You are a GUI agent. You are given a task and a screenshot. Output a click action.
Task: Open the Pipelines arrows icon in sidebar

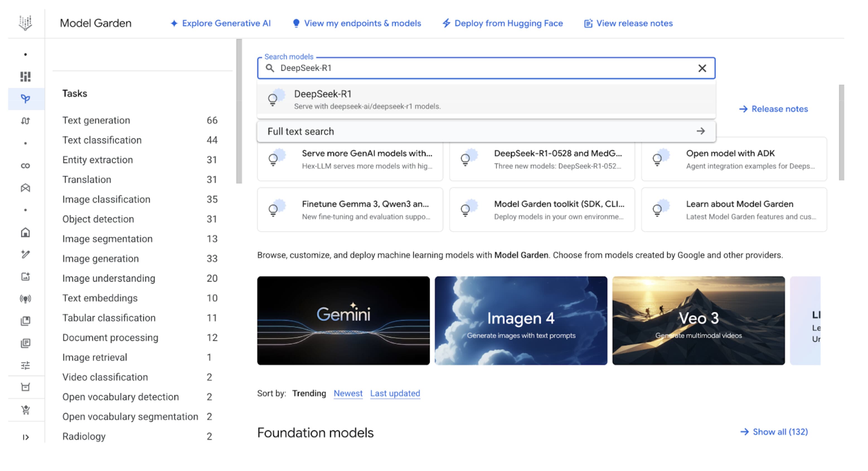coord(25,121)
